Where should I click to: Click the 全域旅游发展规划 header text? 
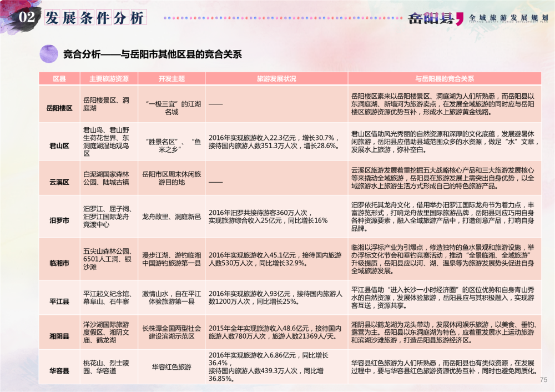(509, 17)
